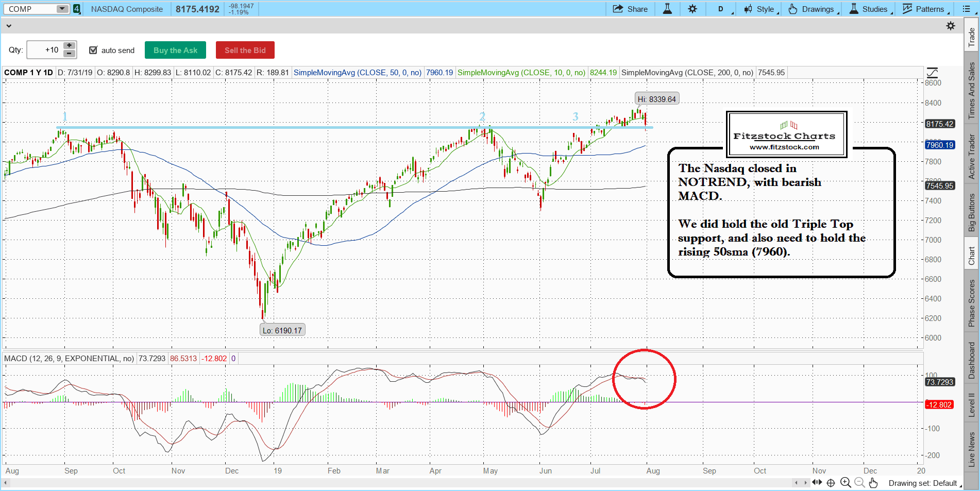This screenshot has width=980, height=491.
Task: Open the Style dropdown menu
Action: click(x=761, y=9)
